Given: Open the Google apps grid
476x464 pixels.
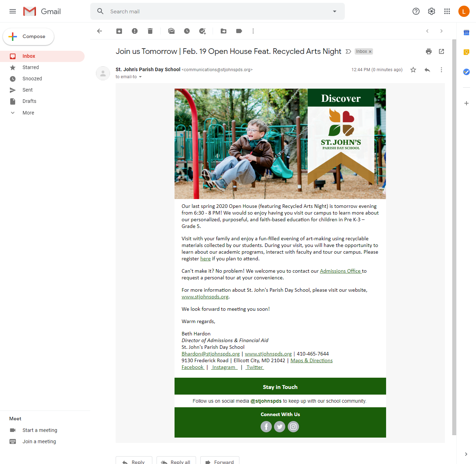Looking at the screenshot, I should click(447, 11).
